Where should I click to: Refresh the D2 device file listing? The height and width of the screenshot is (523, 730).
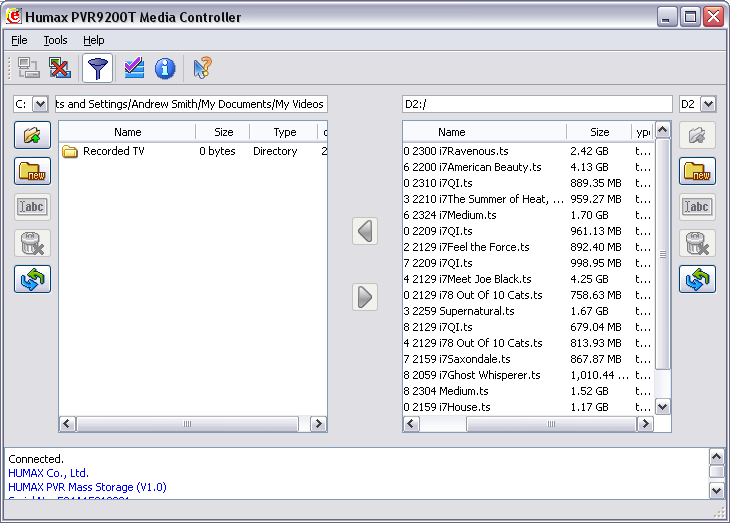tap(697, 279)
